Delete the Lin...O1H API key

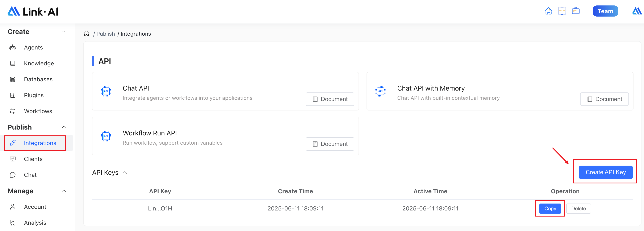[578, 209]
